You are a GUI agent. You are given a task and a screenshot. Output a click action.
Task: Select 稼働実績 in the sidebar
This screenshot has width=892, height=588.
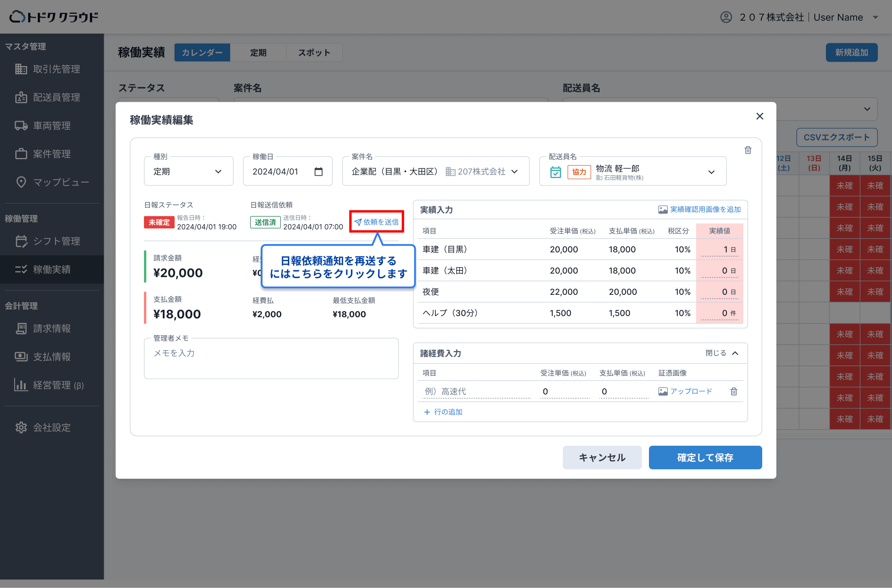click(x=52, y=270)
